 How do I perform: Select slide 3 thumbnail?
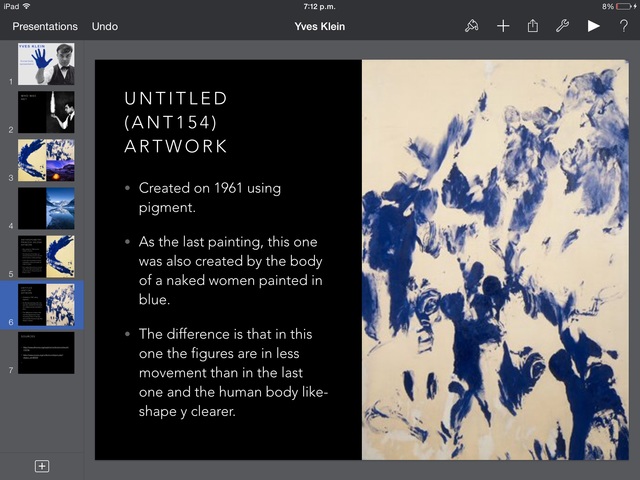(46, 160)
